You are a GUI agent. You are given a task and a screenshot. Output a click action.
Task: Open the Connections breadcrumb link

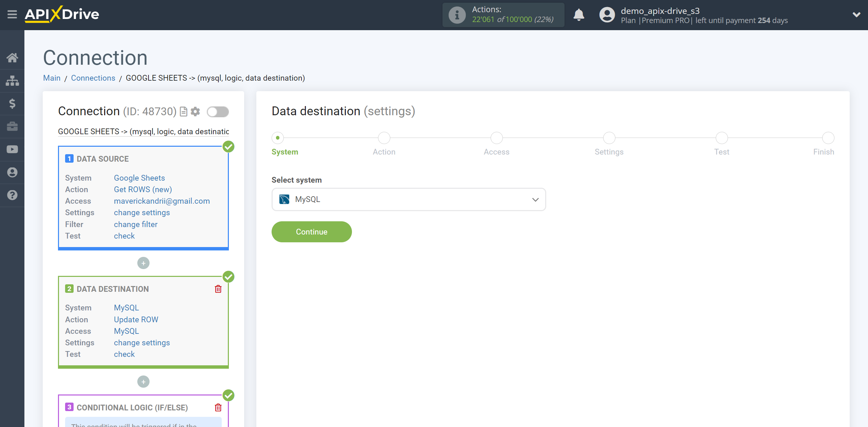(93, 78)
